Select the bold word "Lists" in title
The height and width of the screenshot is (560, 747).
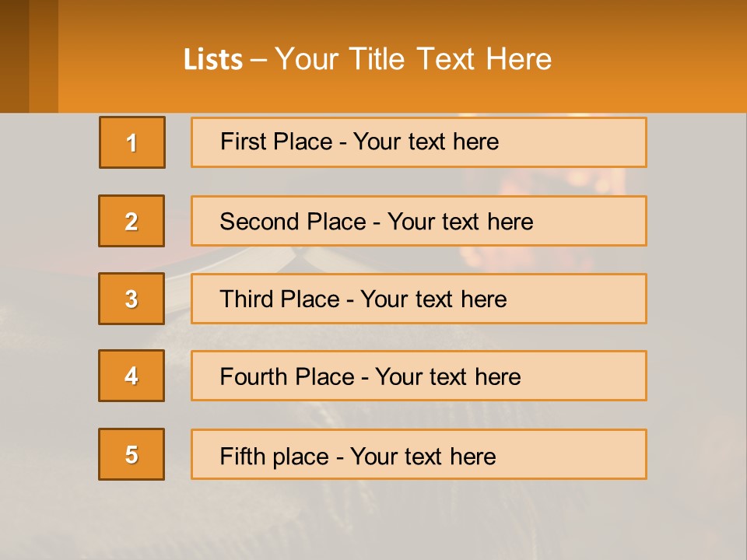tap(213, 60)
